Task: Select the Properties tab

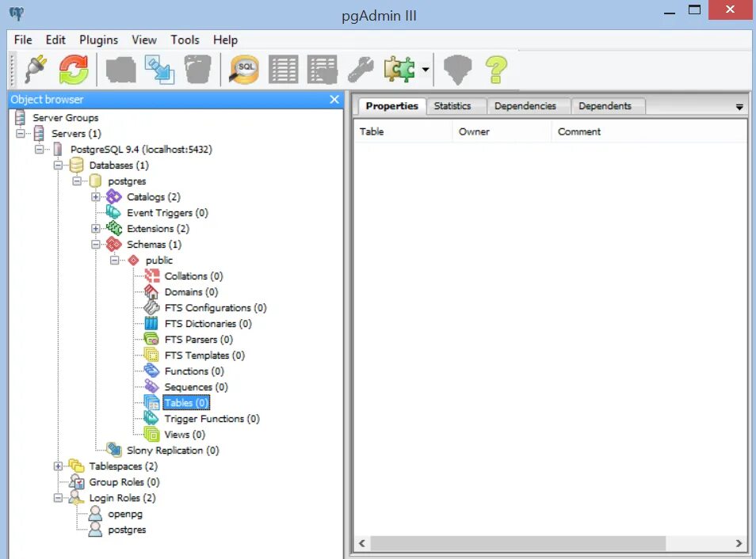Action: [x=391, y=106]
